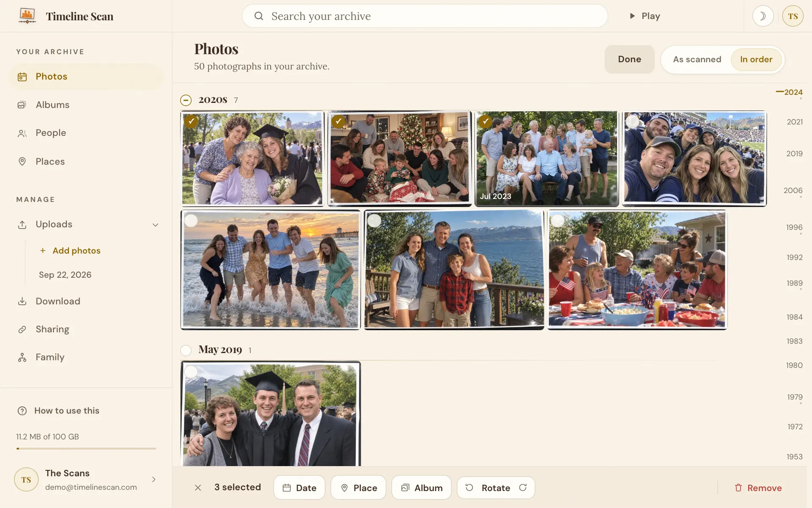Toggle dark mode with the moon icon
Image resolution: width=812 pixels, height=508 pixels.
click(763, 16)
